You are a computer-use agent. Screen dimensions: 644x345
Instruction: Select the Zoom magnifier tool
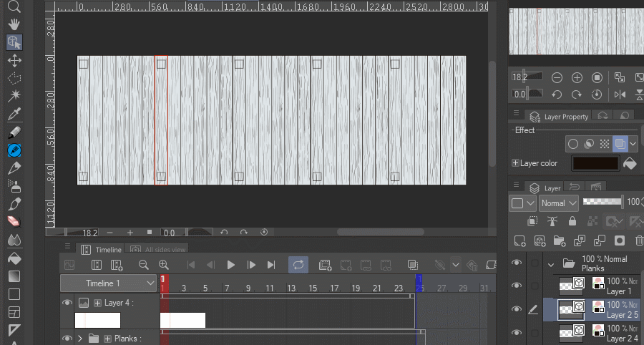pos(14,6)
